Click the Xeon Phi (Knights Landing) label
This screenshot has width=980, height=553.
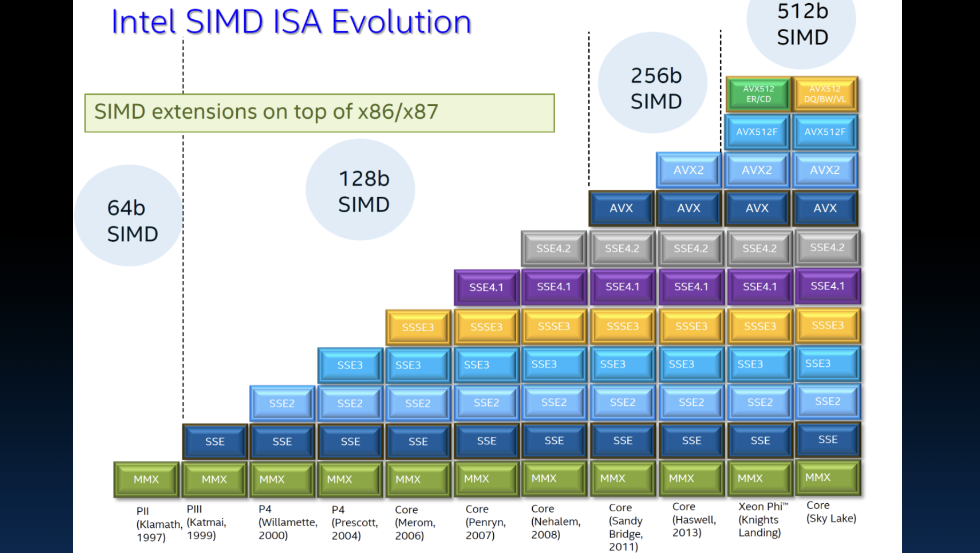point(763,519)
